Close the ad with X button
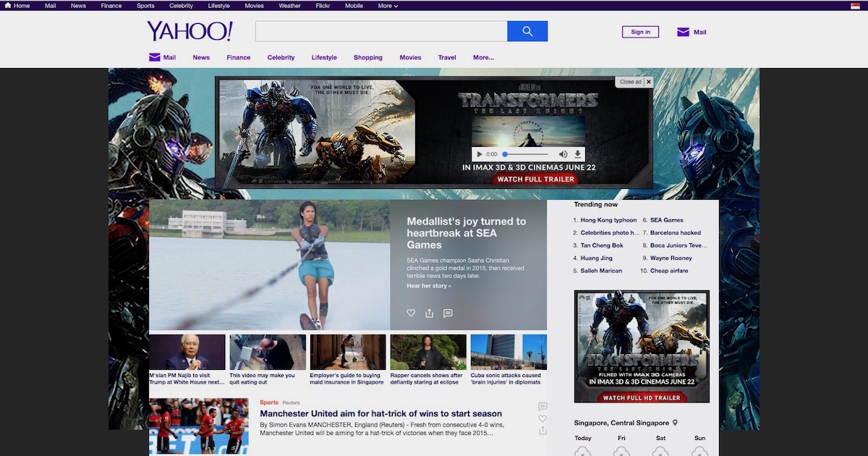 (x=649, y=82)
